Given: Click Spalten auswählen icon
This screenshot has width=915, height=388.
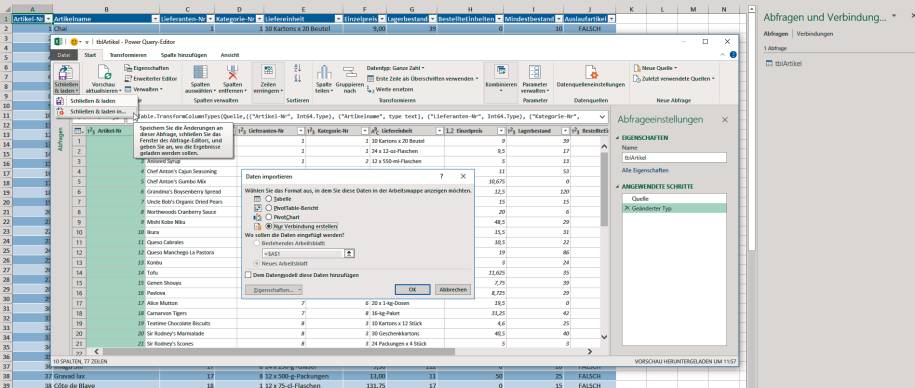Looking at the screenshot, I should coord(200,72).
